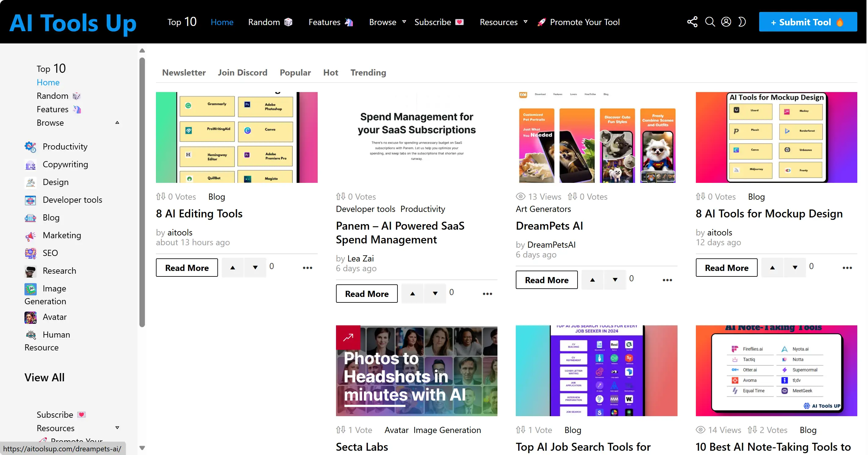Downvote 8 AI Editing Tools
The image size is (868, 455).
coord(255,268)
